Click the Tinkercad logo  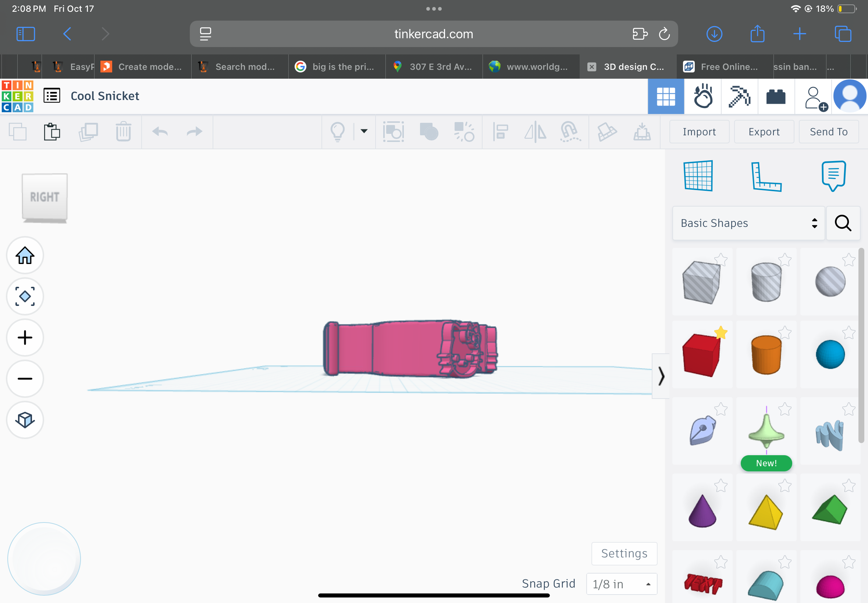coord(17,96)
